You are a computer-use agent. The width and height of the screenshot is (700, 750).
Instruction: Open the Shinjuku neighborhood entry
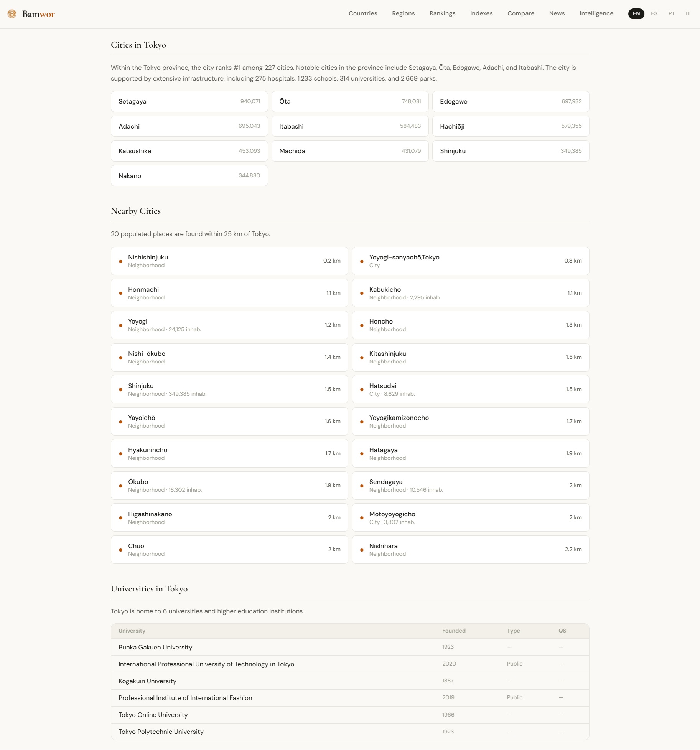point(229,389)
